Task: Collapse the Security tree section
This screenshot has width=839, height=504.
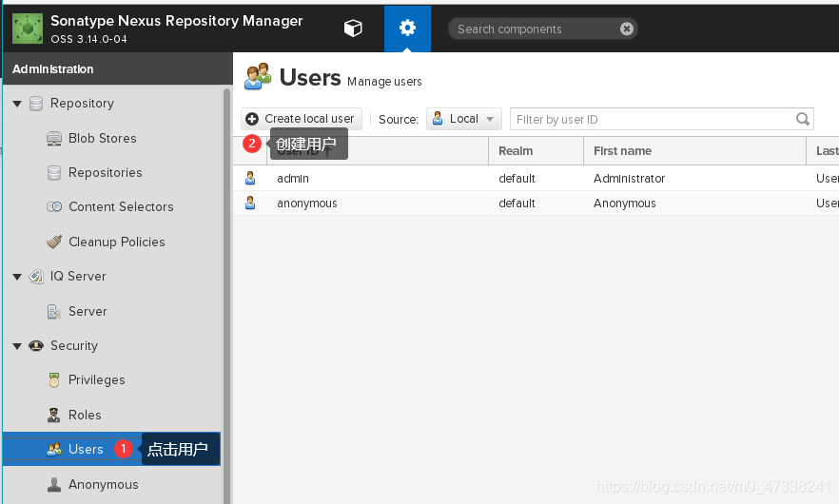Action: pyautogui.click(x=17, y=346)
